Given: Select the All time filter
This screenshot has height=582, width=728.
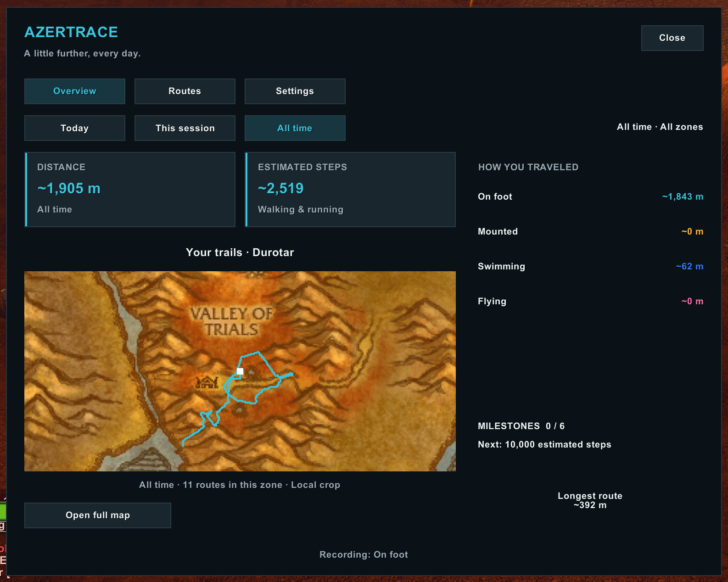Looking at the screenshot, I should point(295,128).
